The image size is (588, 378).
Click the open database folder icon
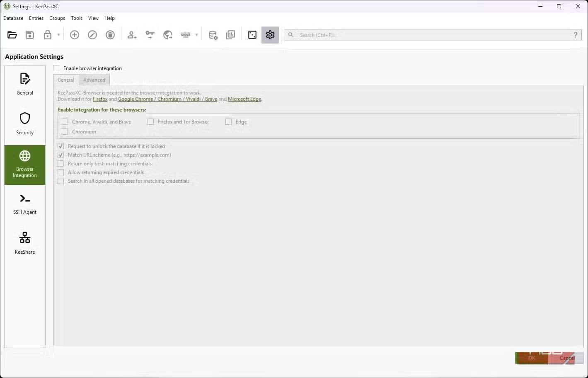pos(12,35)
